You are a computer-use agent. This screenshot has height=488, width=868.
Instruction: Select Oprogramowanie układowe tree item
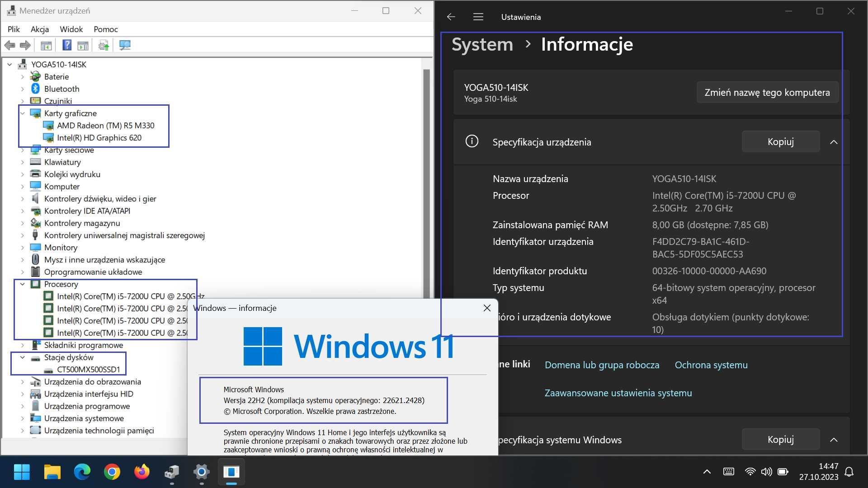[93, 272]
